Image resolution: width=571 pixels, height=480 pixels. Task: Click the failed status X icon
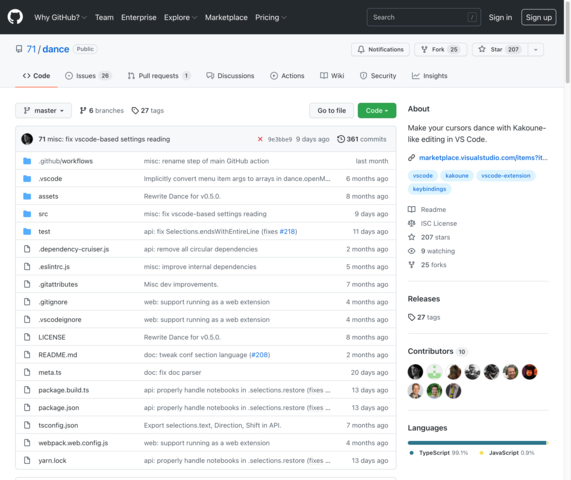tap(260, 139)
